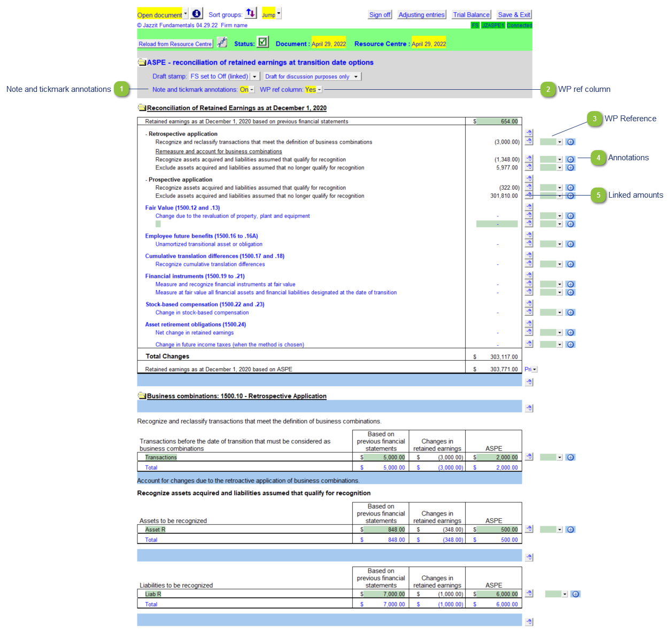Open the Pri dropdown beside ASPE retained earnings

(x=535, y=370)
